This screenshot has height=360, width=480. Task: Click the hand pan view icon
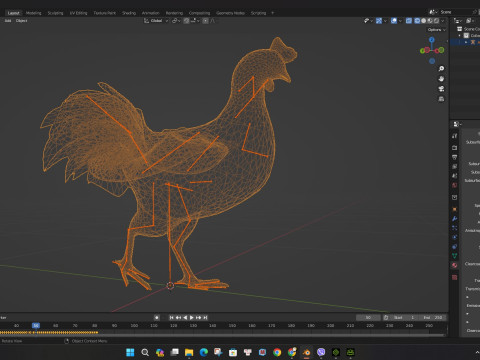(x=441, y=79)
